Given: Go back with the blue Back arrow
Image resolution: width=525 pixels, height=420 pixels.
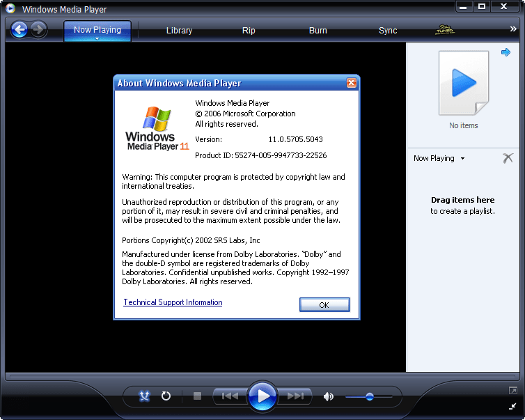Looking at the screenshot, I should coord(19,29).
